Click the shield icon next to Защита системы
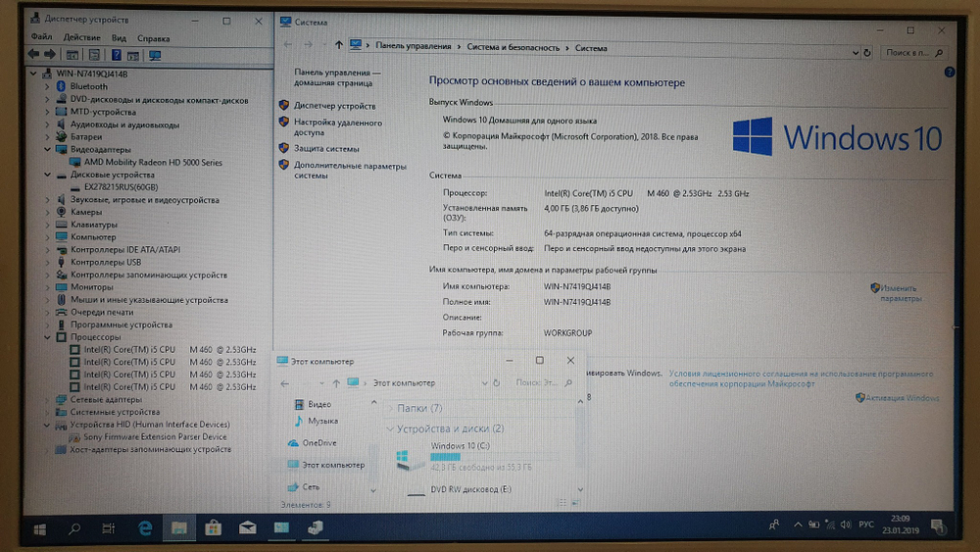Image resolution: width=980 pixels, height=552 pixels. 284,148
